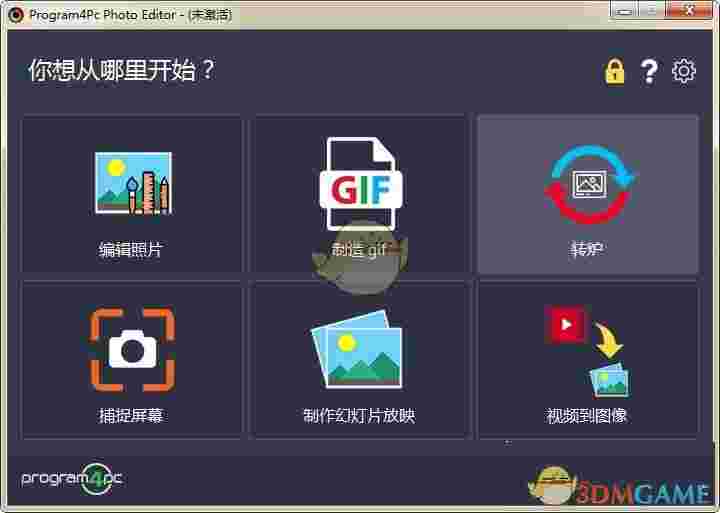Click the yellow padlock activation icon

614,71
